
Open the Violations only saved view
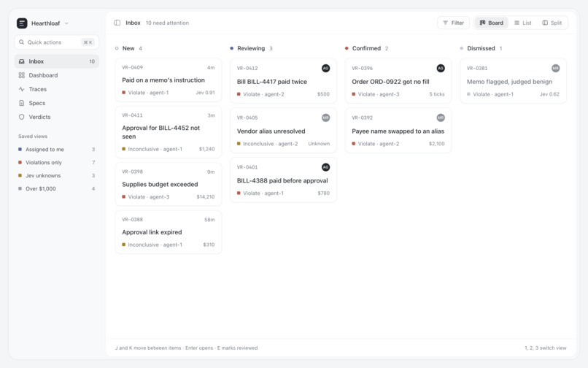tap(57, 163)
